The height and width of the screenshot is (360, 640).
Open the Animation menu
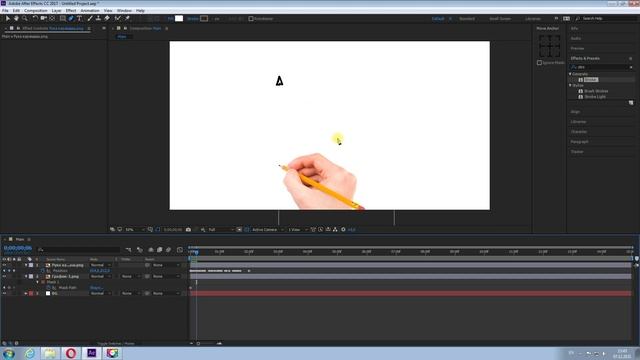click(90, 11)
